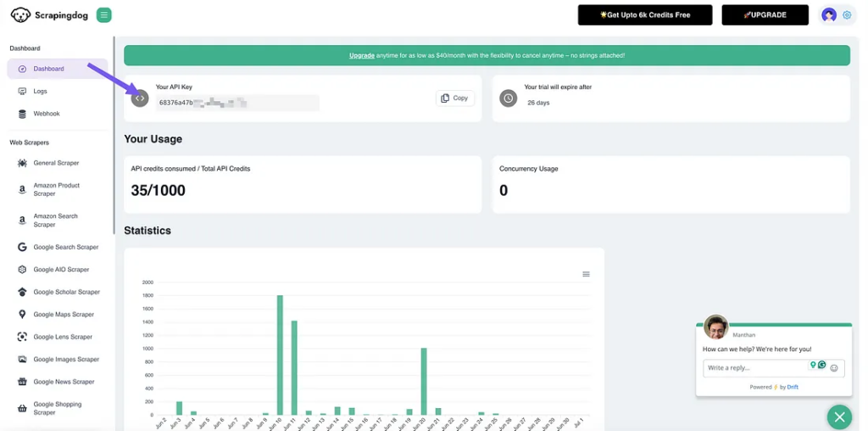Viewport: 868px width, 431px height.
Task: Click the Concurrency Usage label
Action: (529, 169)
